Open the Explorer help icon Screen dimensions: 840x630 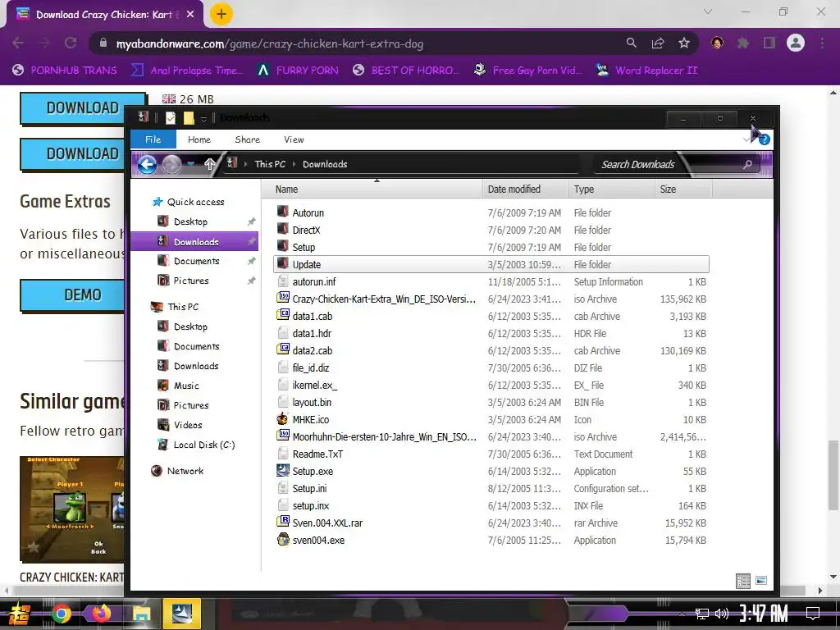coord(765,139)
